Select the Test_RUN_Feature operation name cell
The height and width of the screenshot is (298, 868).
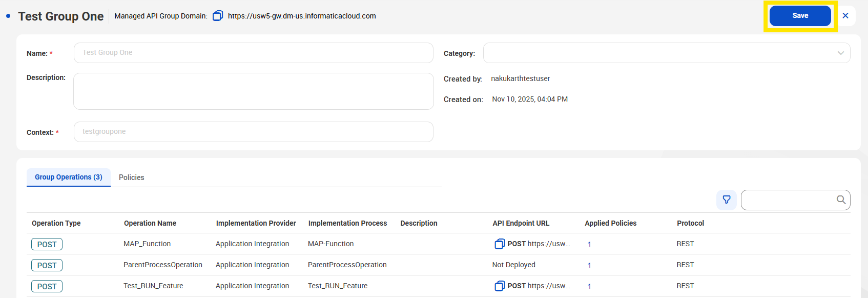[153, 286]
